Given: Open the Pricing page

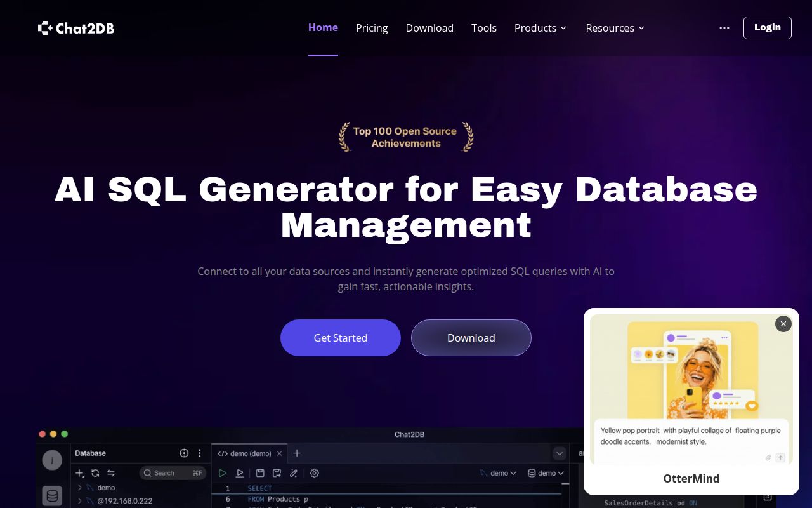Looking at the screenshot, I should pos(372,28).
